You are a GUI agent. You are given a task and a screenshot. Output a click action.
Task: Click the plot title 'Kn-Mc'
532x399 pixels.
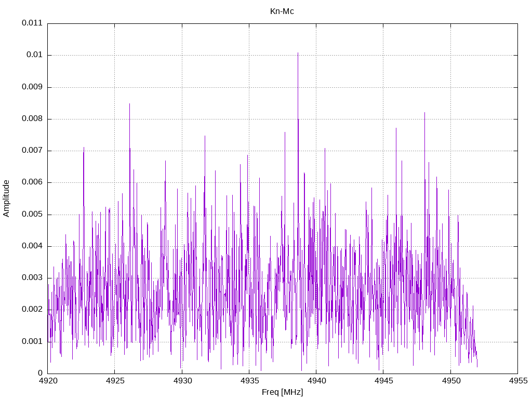click(282, 11)
